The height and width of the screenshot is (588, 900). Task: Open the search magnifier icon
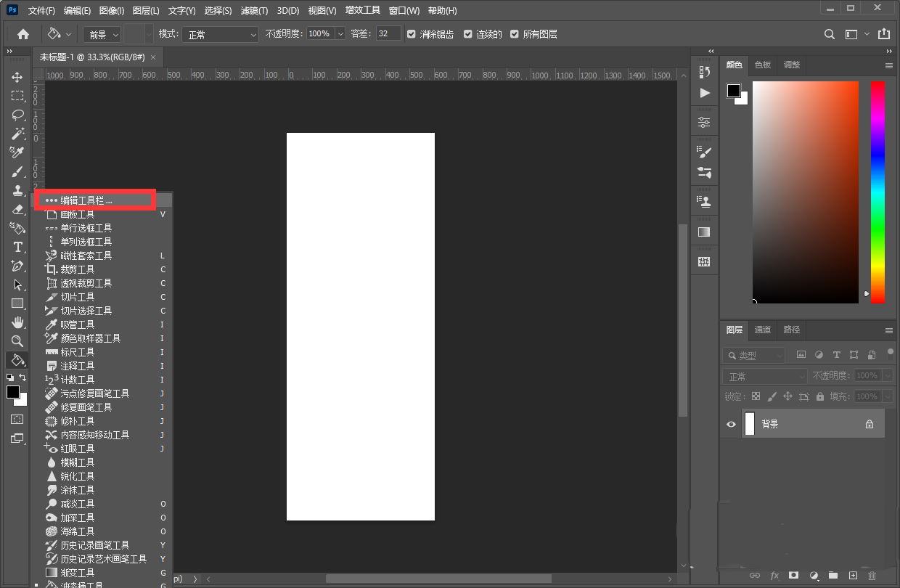click(x=830, y=34)
